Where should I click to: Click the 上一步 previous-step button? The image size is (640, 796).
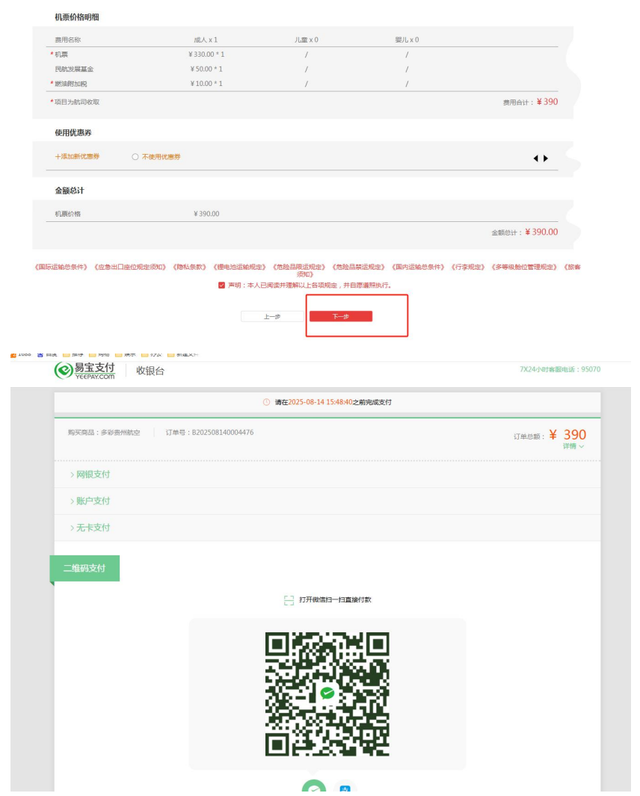(x=272, y=316)
